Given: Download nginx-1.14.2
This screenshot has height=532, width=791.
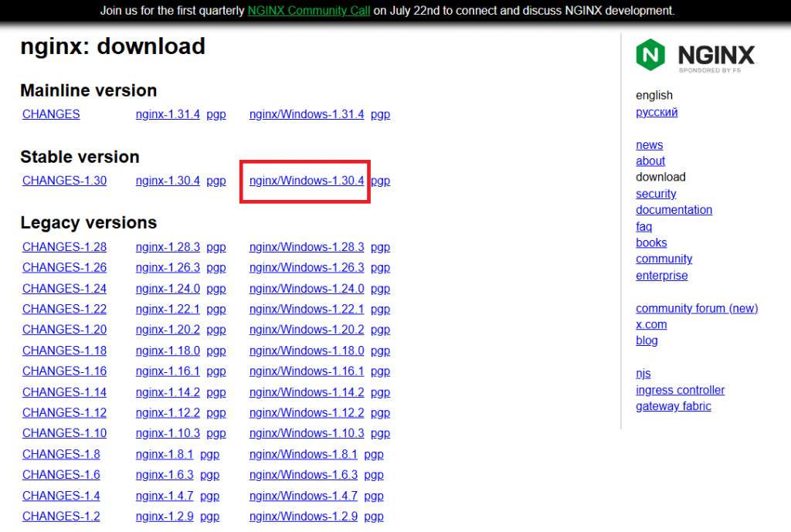Looking at the screenshot, I should click(168, 392).
